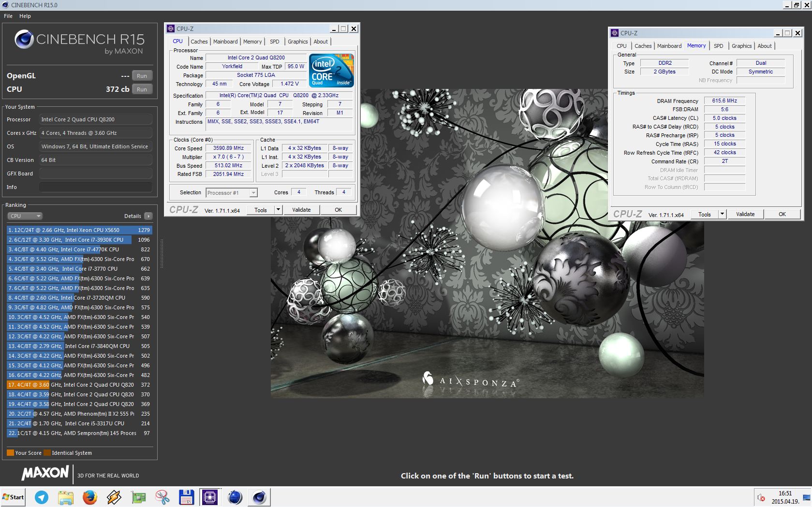Image resolution: width=812 pixels, height=507 pixels.
Task: Open the Snipping Tool scissors icon
Action: pyautogui.click(x=162, y=497)
